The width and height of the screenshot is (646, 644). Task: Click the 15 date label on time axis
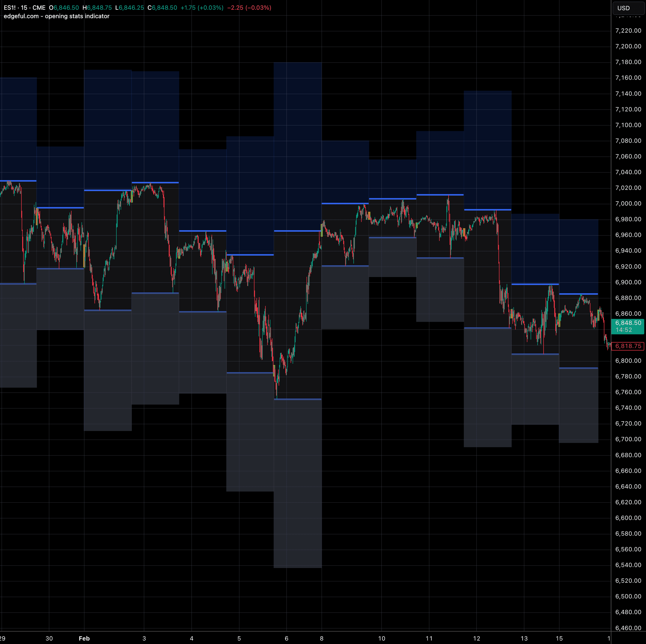point(559,638)
